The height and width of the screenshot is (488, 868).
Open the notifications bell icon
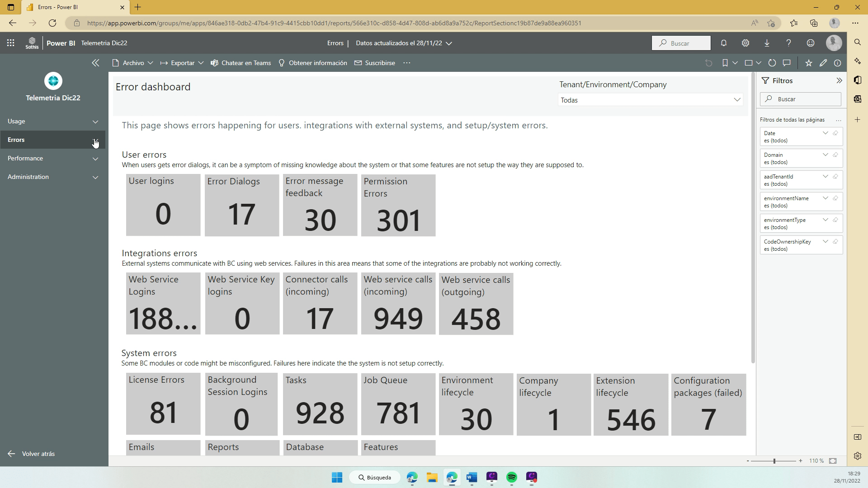(724, 43)
